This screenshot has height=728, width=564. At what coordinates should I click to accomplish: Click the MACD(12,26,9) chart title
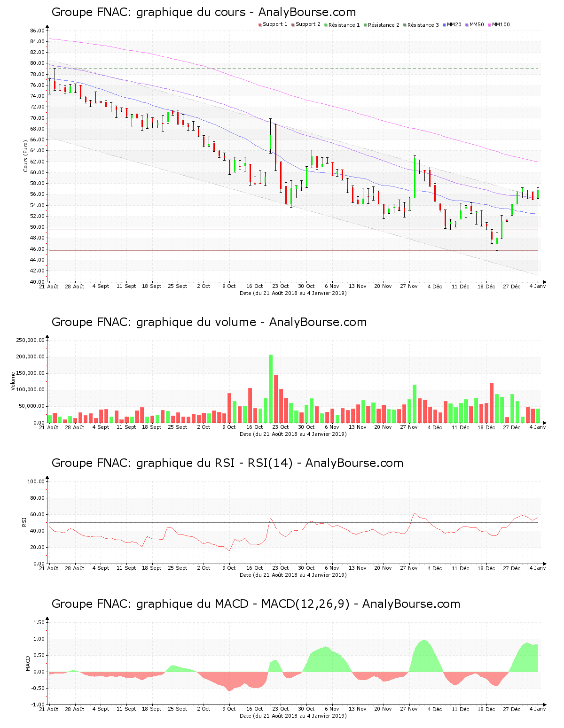pyautogui.click(x=256, y=604)
